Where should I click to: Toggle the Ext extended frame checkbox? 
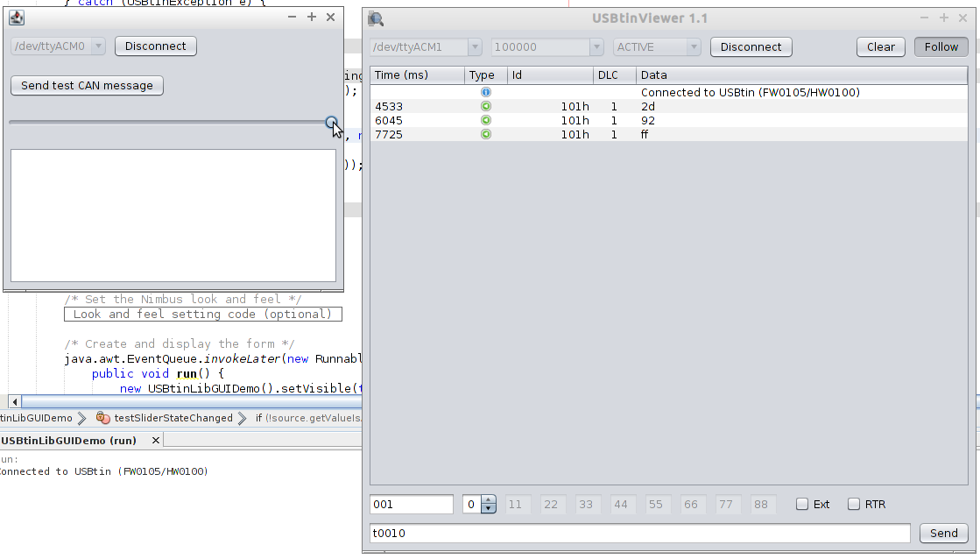click(802, 504)
